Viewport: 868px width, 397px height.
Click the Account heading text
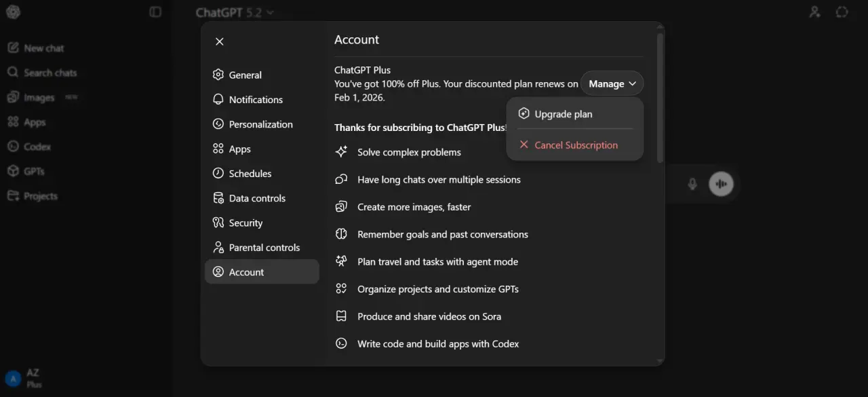coord(357,39)
